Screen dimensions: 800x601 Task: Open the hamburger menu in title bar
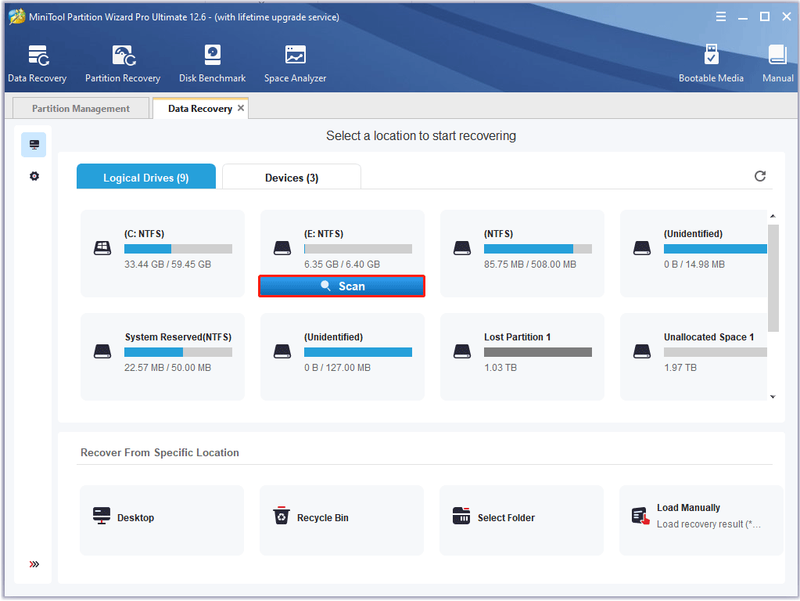pos(721,17)
